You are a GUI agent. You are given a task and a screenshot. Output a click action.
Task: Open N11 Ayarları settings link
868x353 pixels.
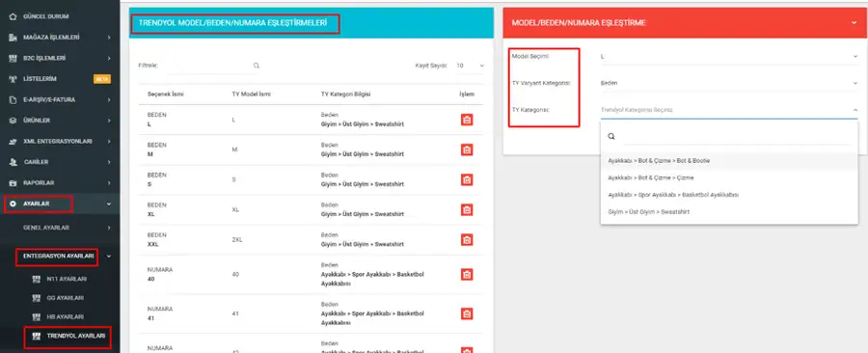click(x=67, y=279)
